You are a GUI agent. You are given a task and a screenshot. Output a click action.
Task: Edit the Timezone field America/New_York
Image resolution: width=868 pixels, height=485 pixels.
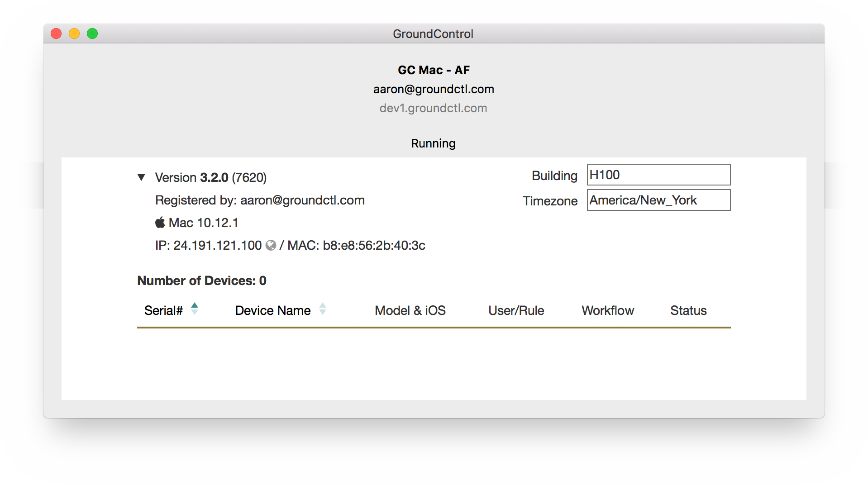point(658,200)
